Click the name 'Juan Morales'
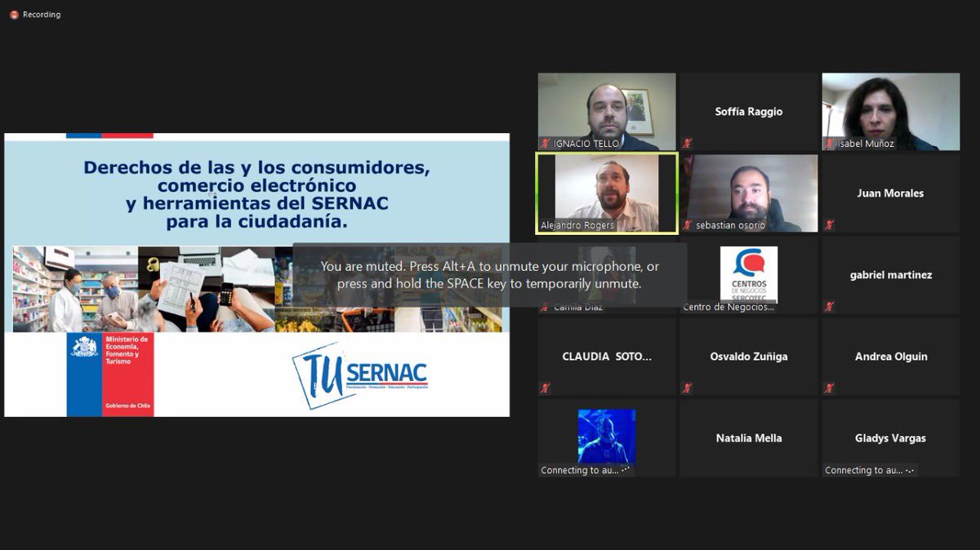Screen dimensions: 980x550 891,193
